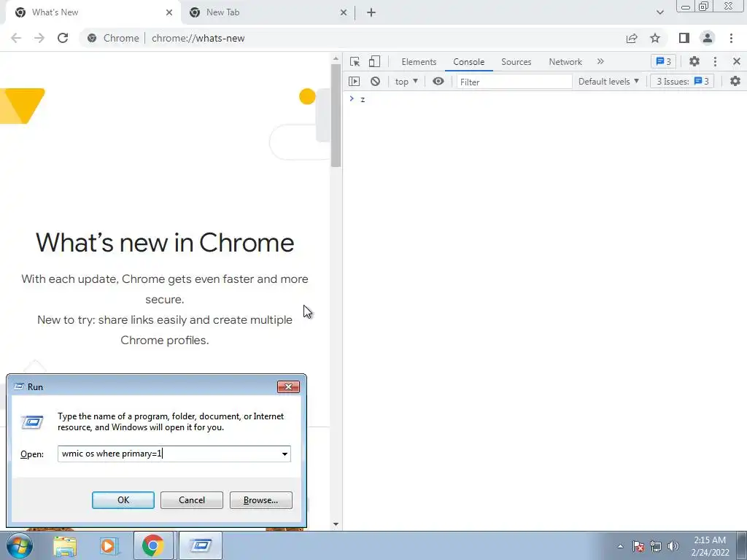The image size is (747, 560).
Task: Close the What's New tab
Action: click(x=169, y=12)
